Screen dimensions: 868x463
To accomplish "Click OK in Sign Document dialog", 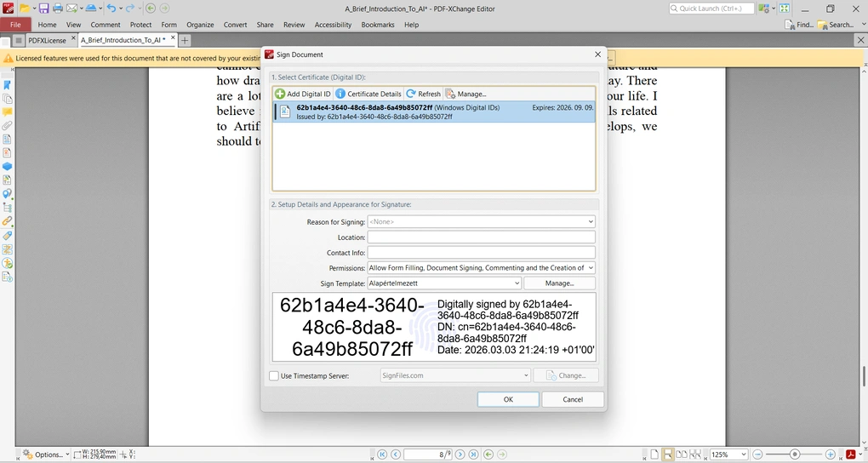I will coord(508,399).
